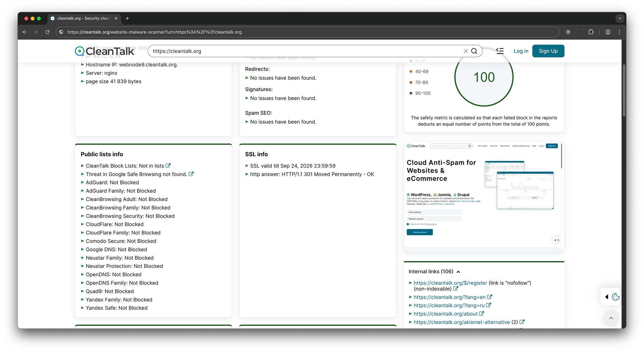Collapse the Internal links (106) section
Screen dimensions: 644x352
click(x=458, y=272)
